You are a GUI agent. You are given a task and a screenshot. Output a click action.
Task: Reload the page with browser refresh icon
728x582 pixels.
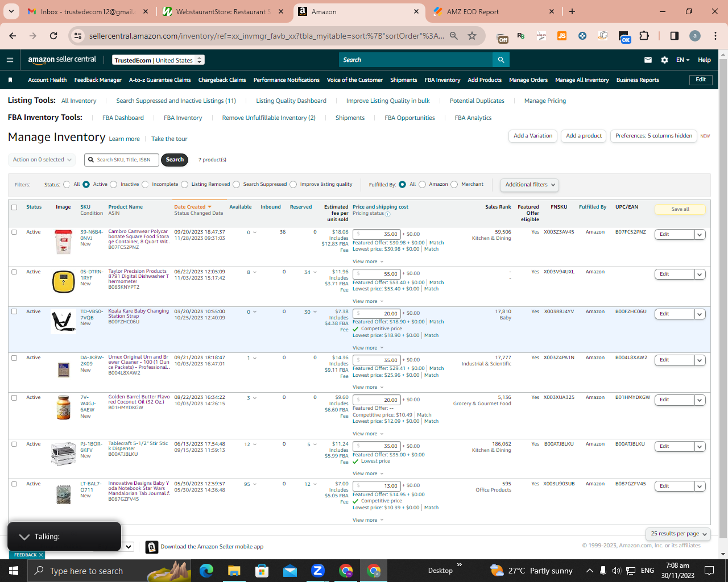coord(53,36)
